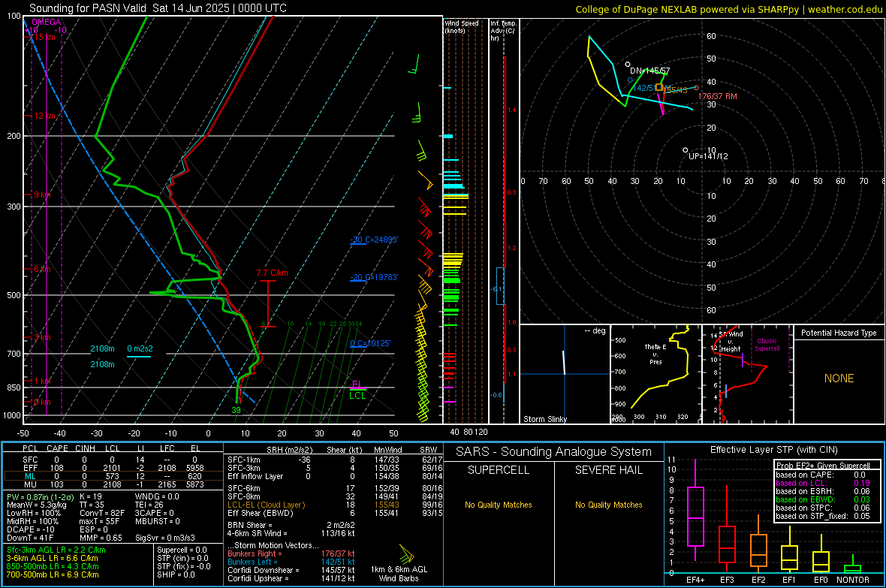Click the surface temperature 39 label
This screenshot has width=886, height=588.
(237, 410)
